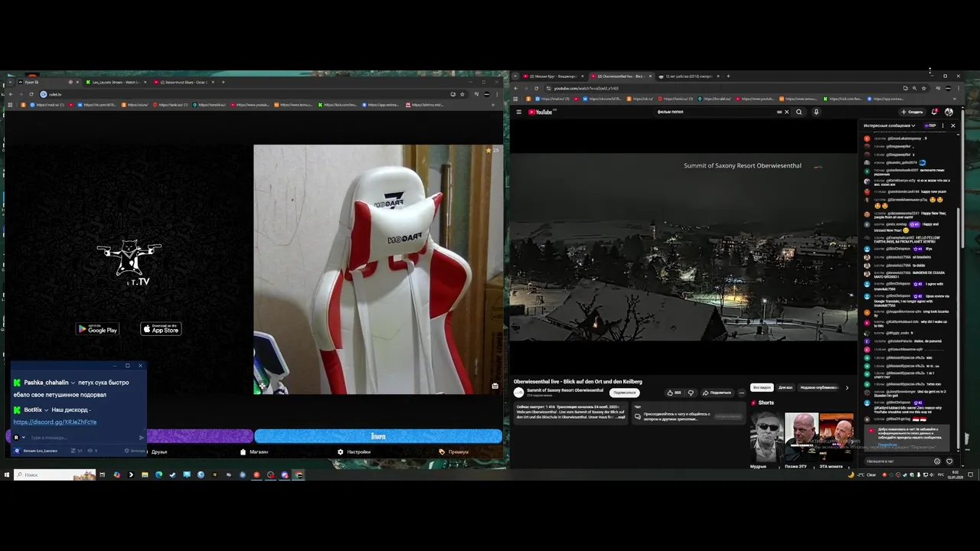Click the icon at bottom-right of chair video

click(495, 386)
